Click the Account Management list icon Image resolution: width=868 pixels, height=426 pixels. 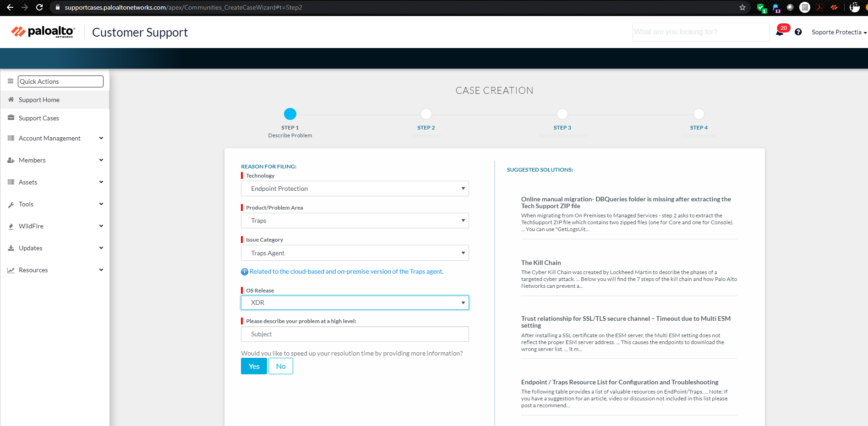[x=11, y=138]
